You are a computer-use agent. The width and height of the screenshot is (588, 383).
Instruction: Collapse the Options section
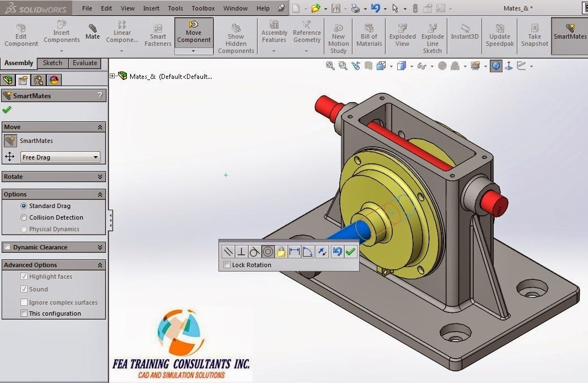(100, 194)
